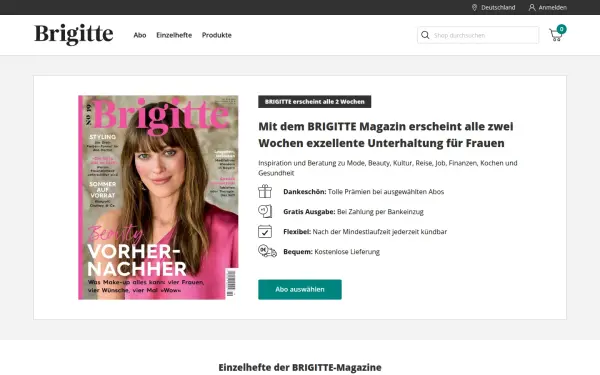Click the Brigitte magazine cover image
600x375 pixels.
[x=158, y=197]
